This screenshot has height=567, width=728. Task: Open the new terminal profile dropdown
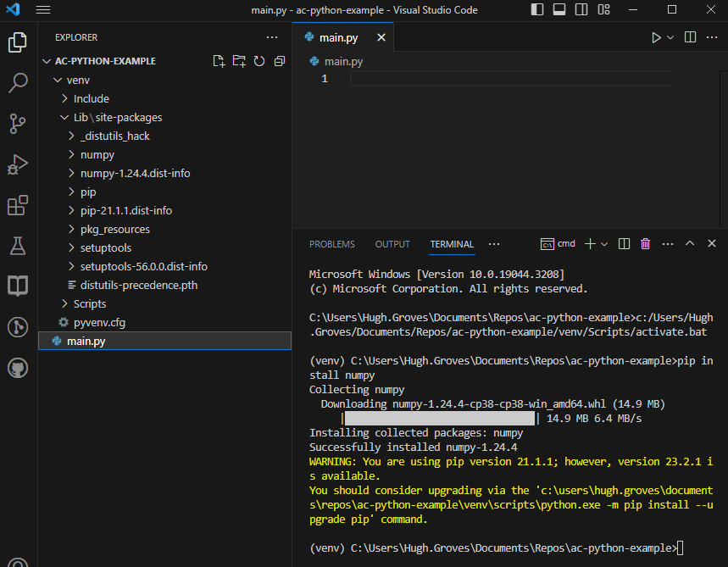[604, 244]
